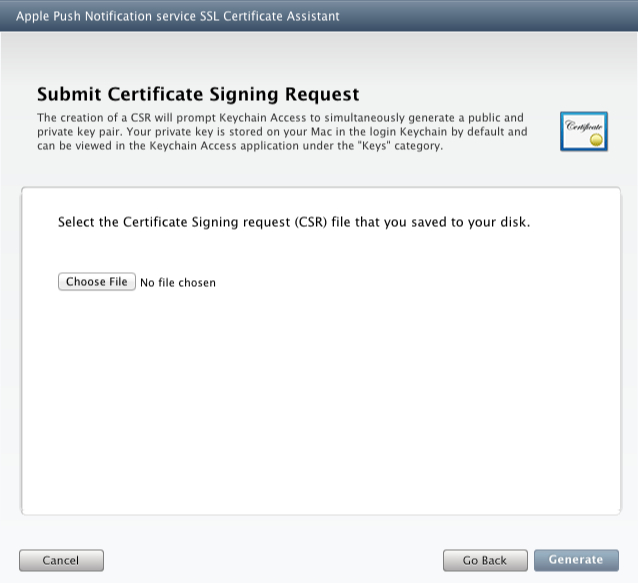
Task: Click the certificate icon
Action: 582,131
